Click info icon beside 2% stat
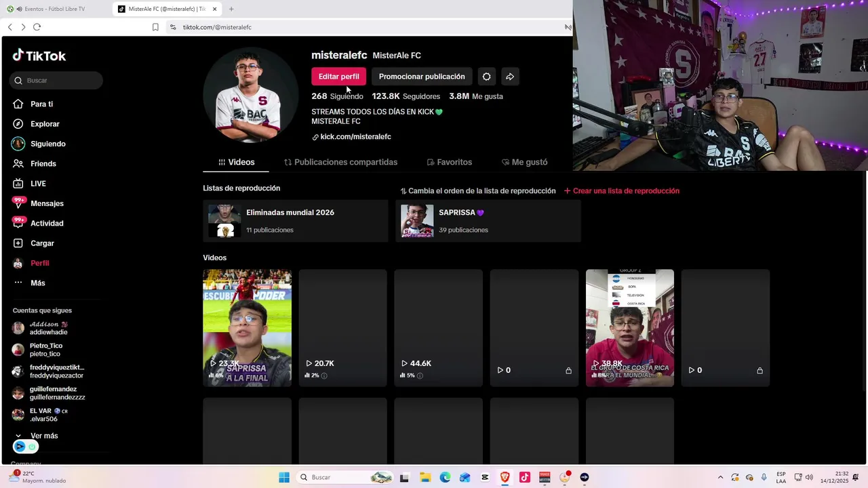 pyautogui.click(x=324, y=375)
